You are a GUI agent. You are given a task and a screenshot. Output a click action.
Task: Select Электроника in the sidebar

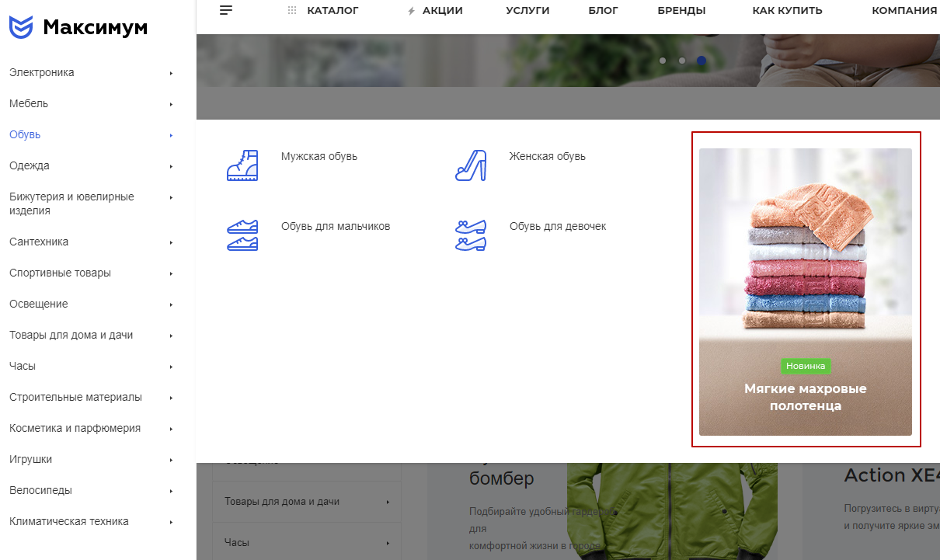tap(42, 72)
